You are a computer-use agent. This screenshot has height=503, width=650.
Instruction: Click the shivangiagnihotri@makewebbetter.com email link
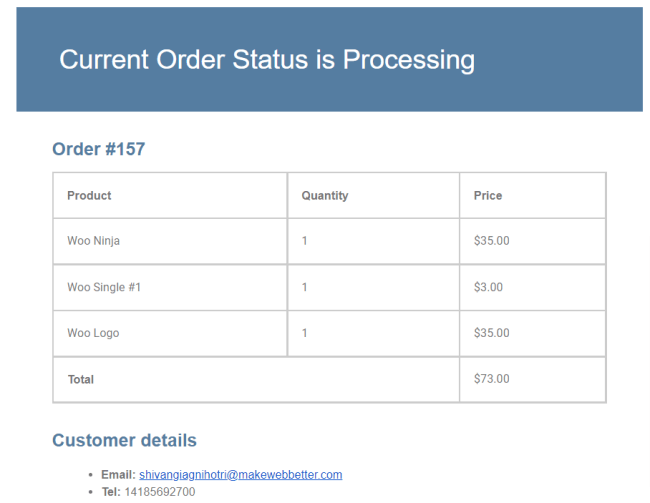(x=240, y=475)
